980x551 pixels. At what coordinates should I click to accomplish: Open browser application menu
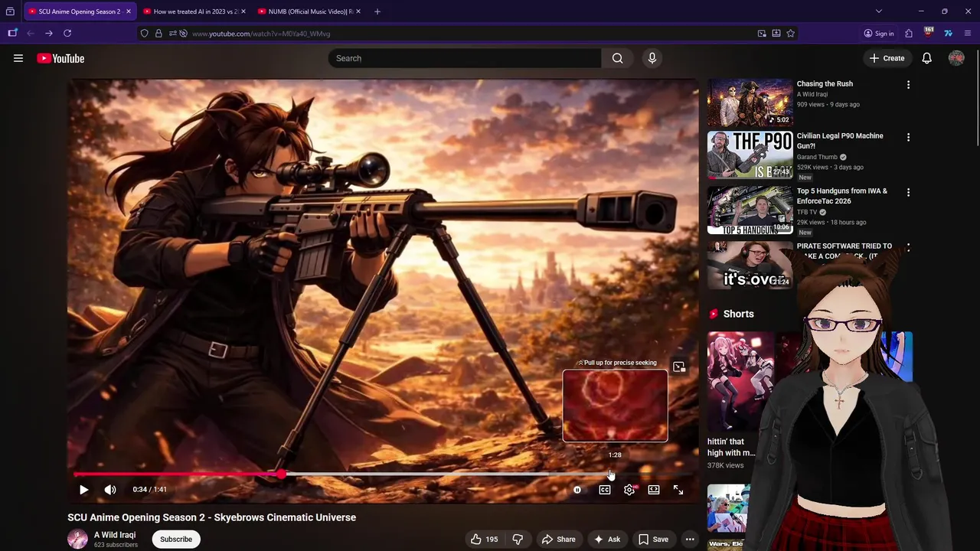[968, 34]
